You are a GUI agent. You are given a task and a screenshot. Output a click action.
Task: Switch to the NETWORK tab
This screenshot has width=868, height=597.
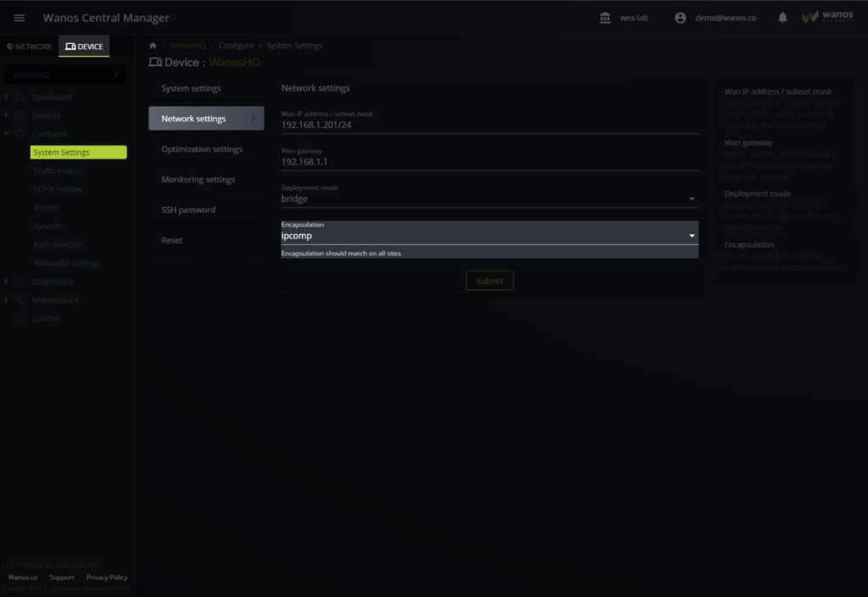[28, 46]
